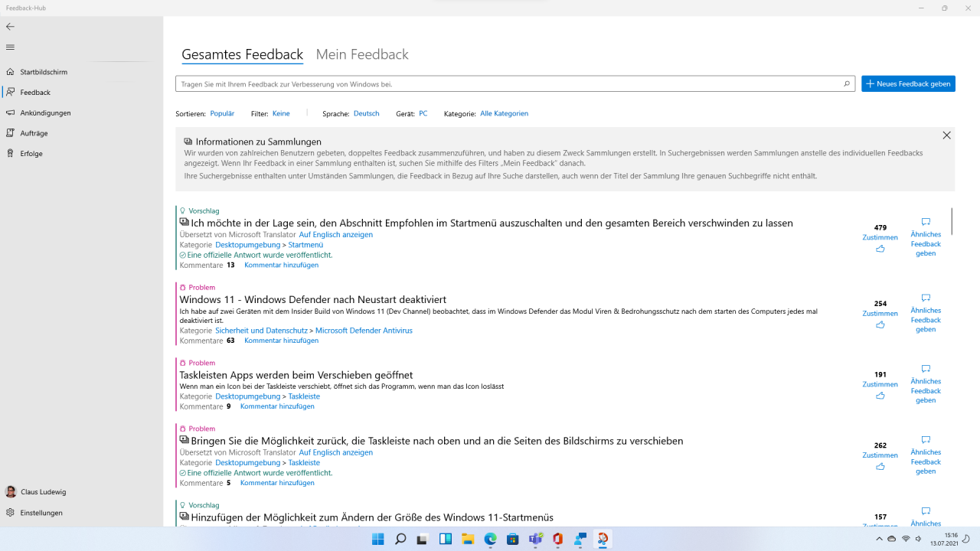The height and width of the screenshot is (551, 980).
Task: Open Windows Defender nach Neustart deaktiviert feedback
Action: click(x=312, y=299)
